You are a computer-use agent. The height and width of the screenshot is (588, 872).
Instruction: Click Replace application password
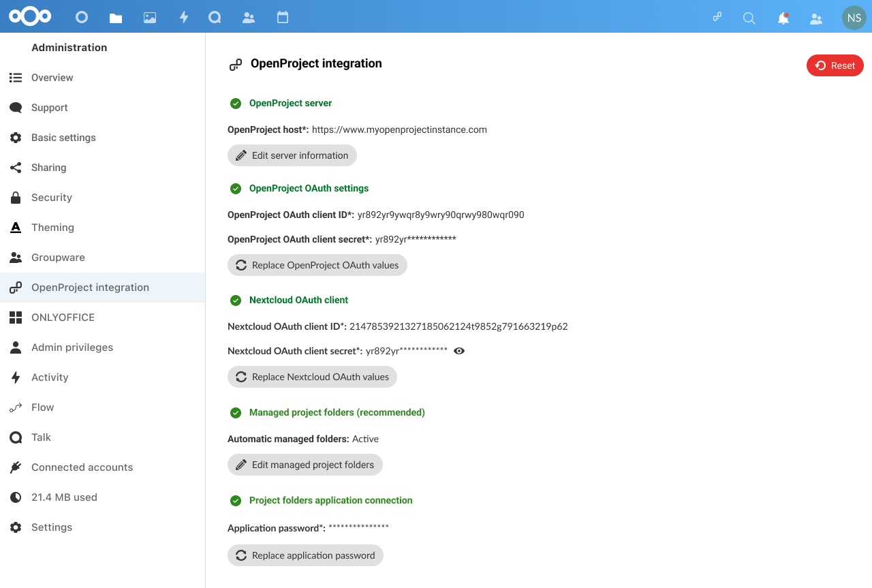coord(306,555)
